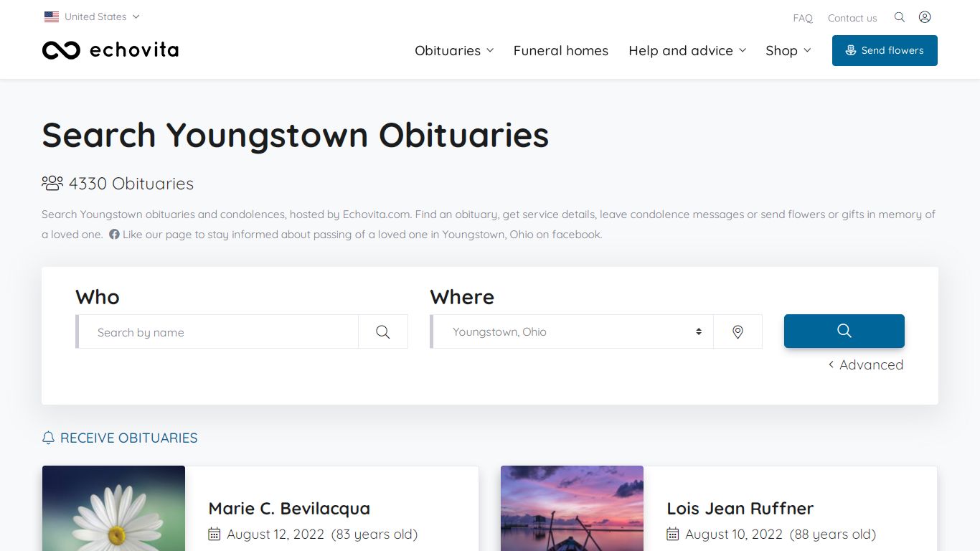This screenshot has height=551, width=980.
Task: Click the "August 12, 2022 (83 years old)" text
Action: (322, 534)
